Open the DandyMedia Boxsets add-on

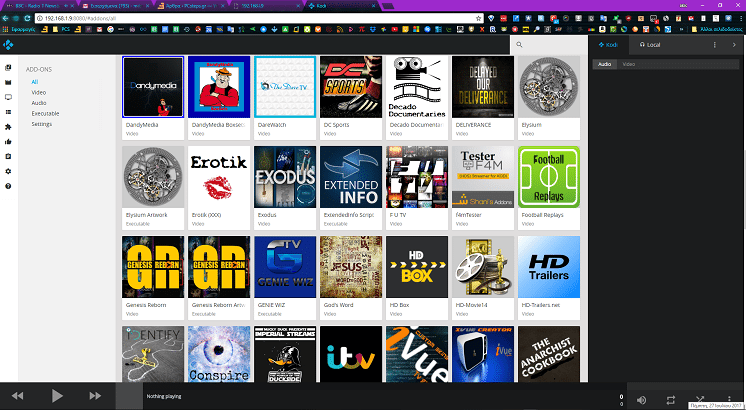tap(219, 98)
